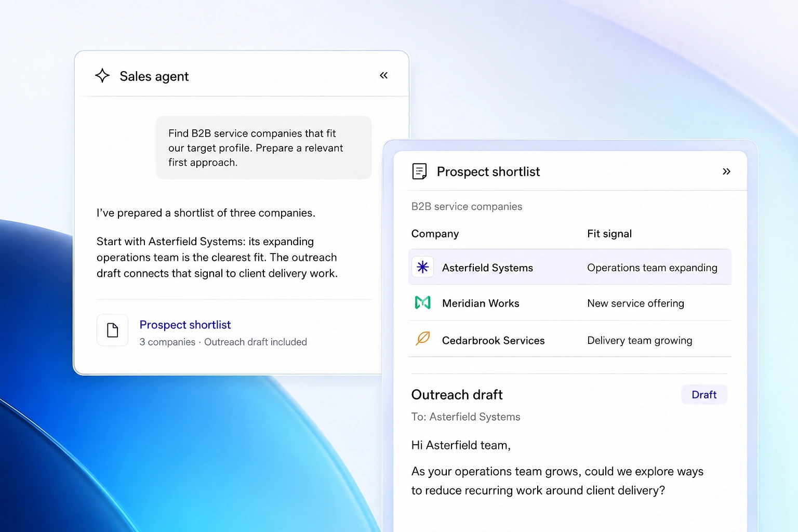This screenshot has width=798, height=532.
Task: Select the Asterfield Systems row
Action: click(x=570, y=267)
